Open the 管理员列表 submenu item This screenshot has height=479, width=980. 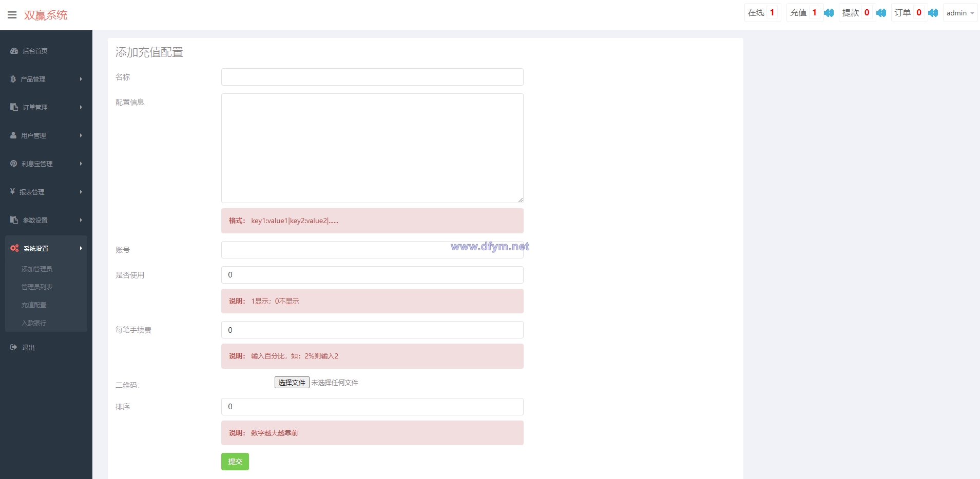(37, 287)
